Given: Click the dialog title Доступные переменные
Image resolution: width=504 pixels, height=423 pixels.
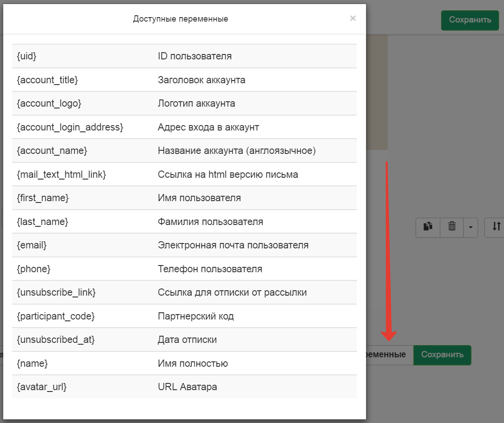Looking at the screenshot, I should [x=181, y=19].
